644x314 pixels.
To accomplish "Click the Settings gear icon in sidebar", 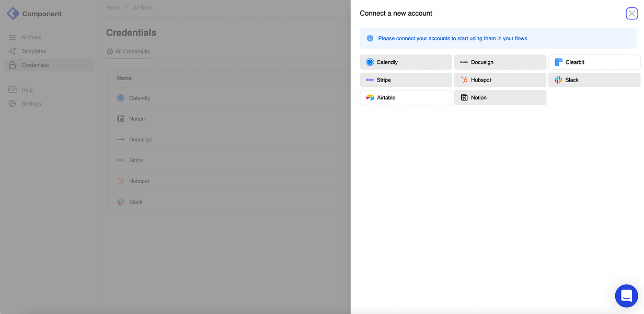I will click(13, 104).
